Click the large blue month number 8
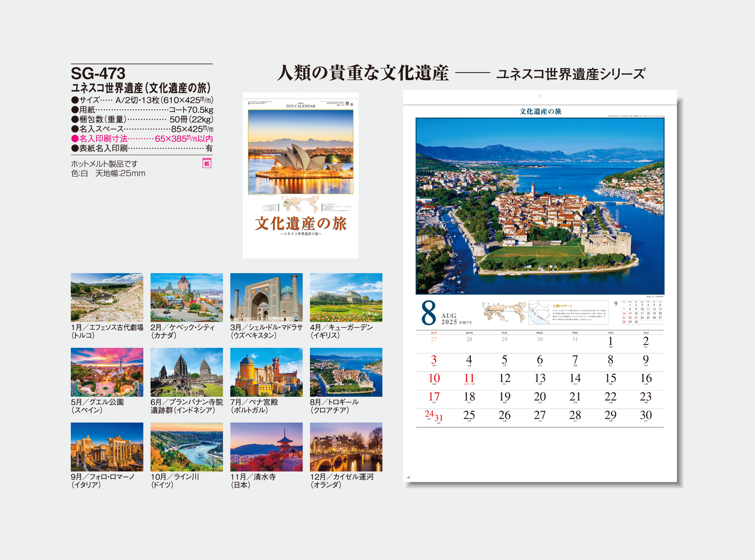Screen dimensions: 755x560 tap(429, 313)
